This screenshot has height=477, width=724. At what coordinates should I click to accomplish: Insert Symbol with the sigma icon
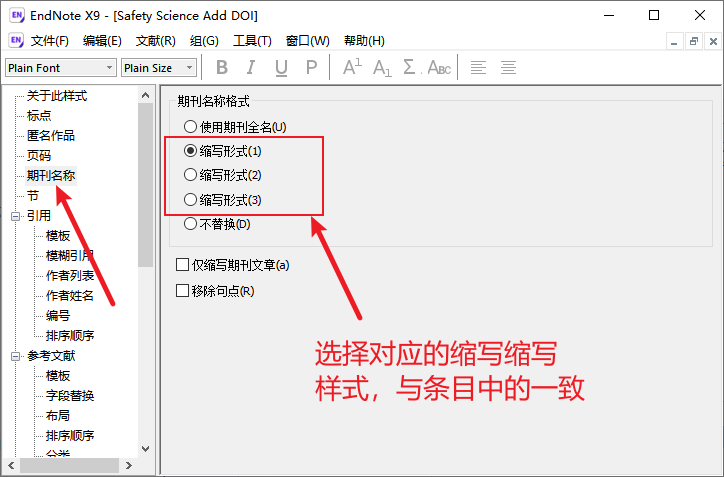coord(410,67)
